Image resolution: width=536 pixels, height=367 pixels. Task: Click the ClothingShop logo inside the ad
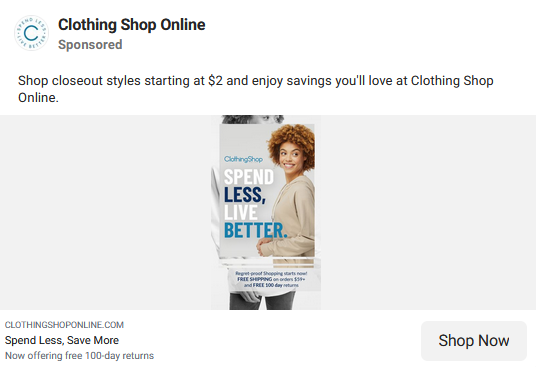[x=243, y=159]
